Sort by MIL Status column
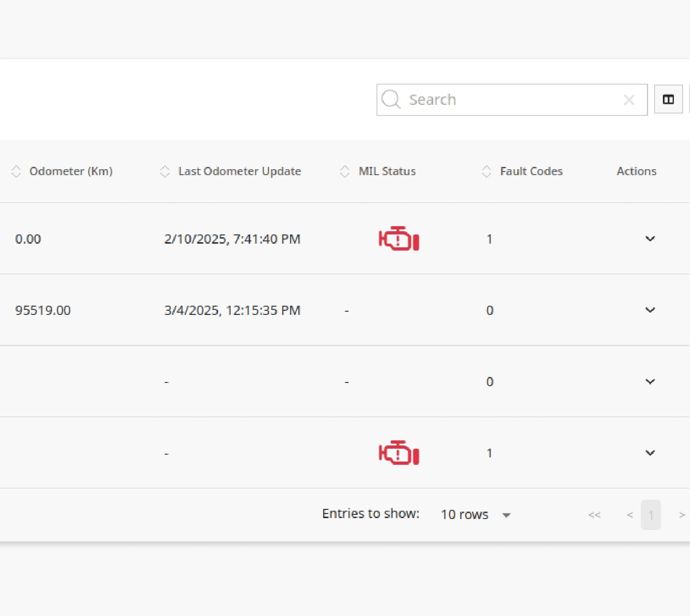 coord(377,171)
